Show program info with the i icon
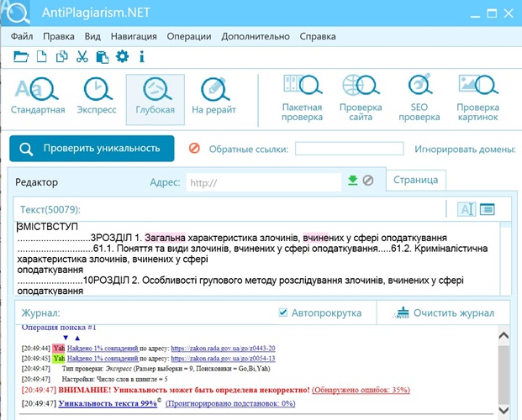This screenshot has width=522, height=420. coord(142,56)
